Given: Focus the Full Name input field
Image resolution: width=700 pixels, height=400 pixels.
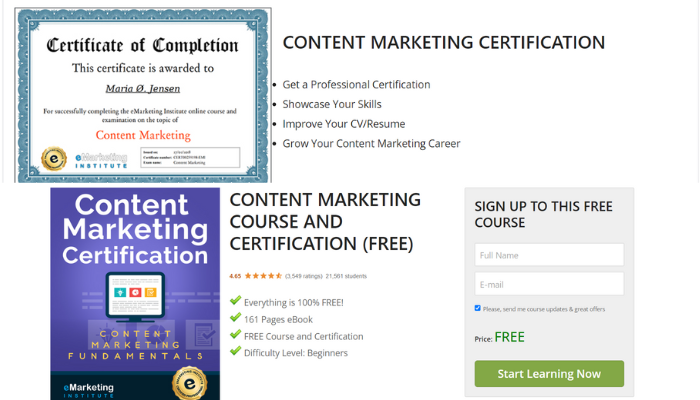Looking at the screenshot, I should (x=549, y=255).
